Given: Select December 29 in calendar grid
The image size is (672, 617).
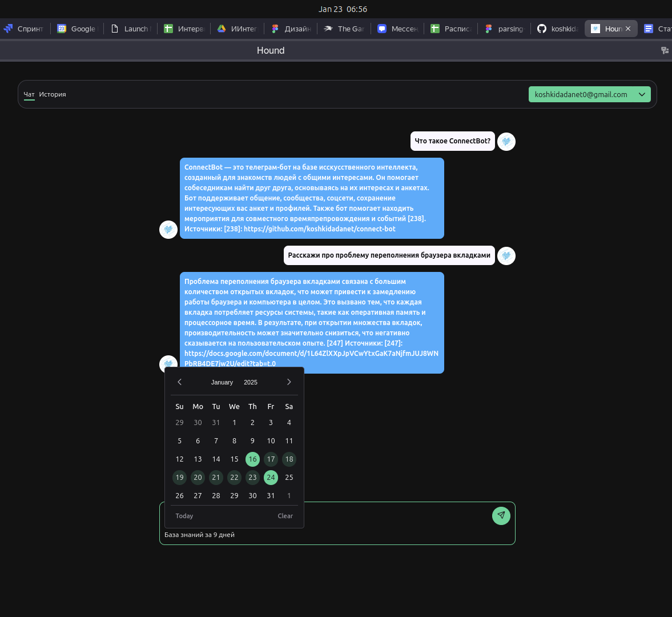Looking at the screenshot, I should [x=180, y=423].
